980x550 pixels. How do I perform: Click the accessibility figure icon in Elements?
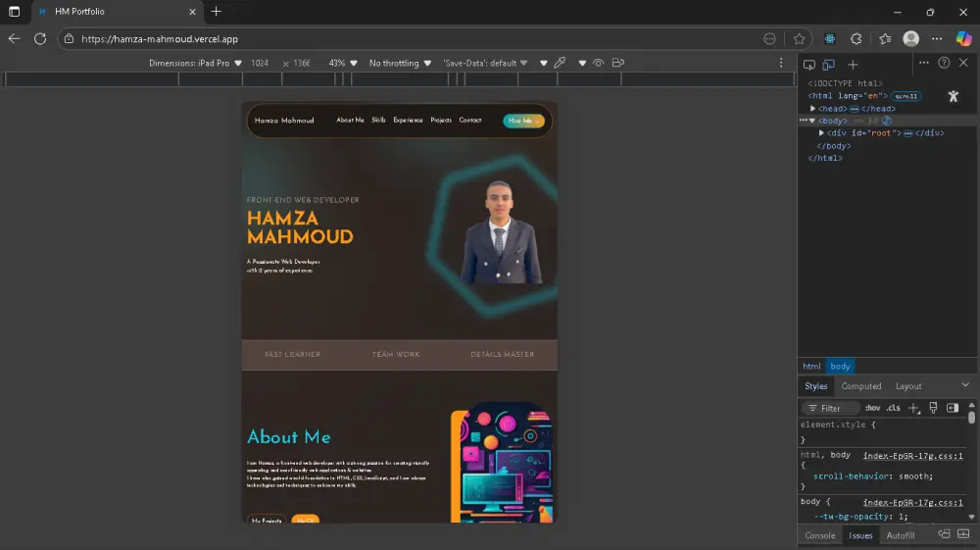[954, 96]
